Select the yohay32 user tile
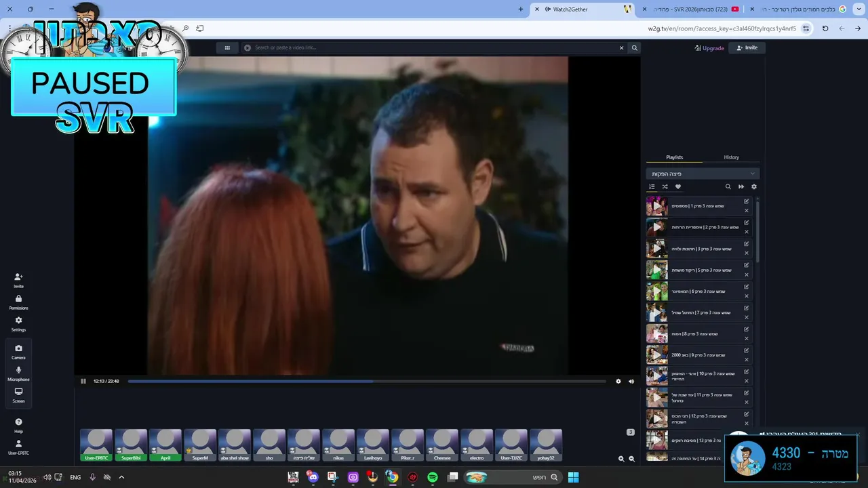The height and width of the screenshot is (488, 868). [x=546, y=445]
